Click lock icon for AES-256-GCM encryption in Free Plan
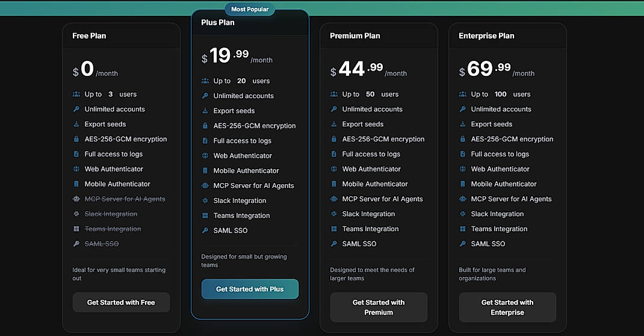The image size is (644, 336). coord(76,139)
